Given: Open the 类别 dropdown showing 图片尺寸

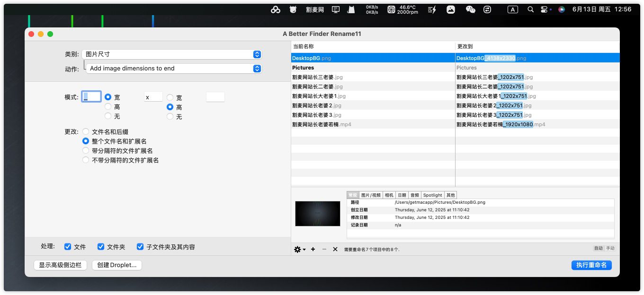Looking at the screenshot, I should coord(171,54).
